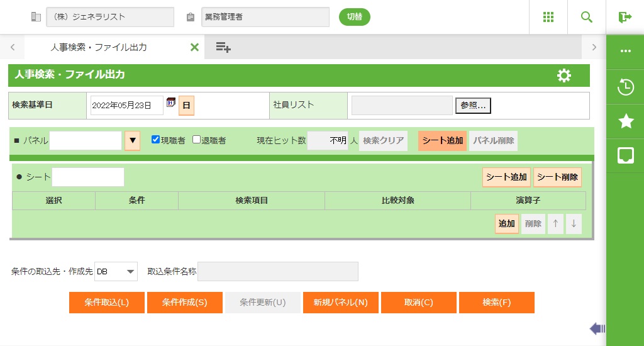Open the three-dots more menu in sidebar
The width and height of the screenshot is (644, 346).
tap(626, 51)
